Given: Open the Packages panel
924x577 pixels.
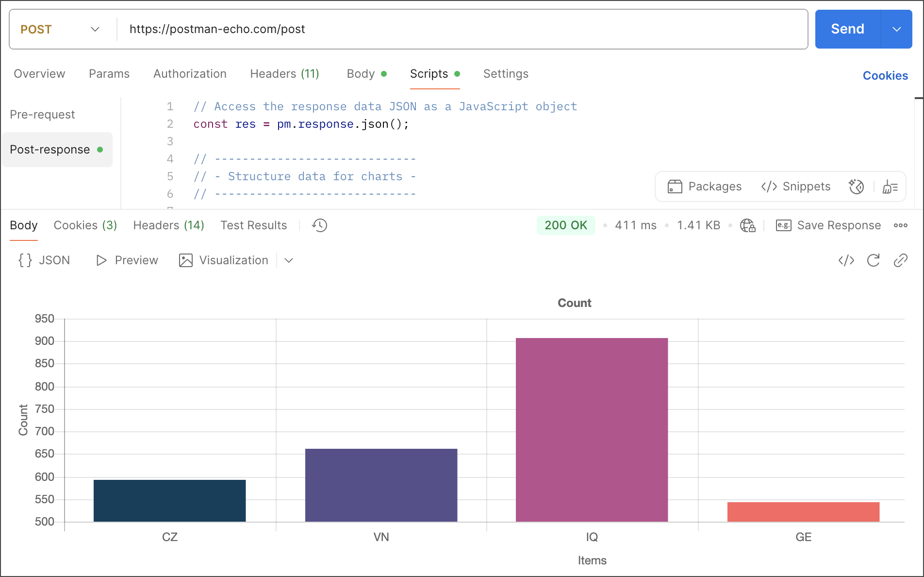Looking at the screenshot, I should [x=705, y=187].
